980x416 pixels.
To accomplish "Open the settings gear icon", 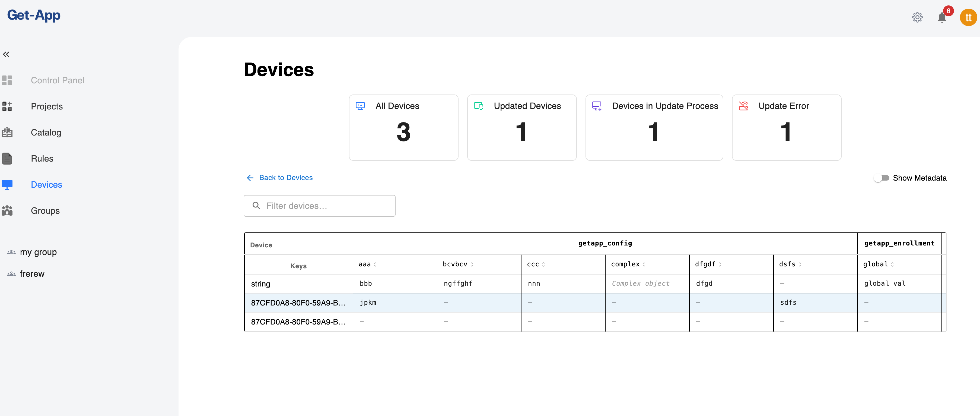I will (x=917, y=17).
